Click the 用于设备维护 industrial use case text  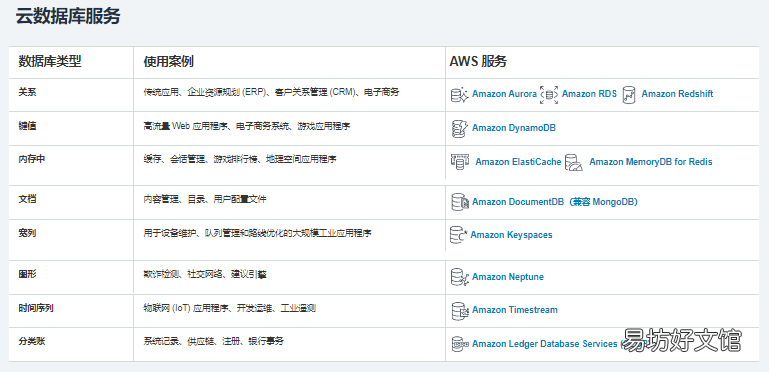pyautogui.click(x=257, y=233)
